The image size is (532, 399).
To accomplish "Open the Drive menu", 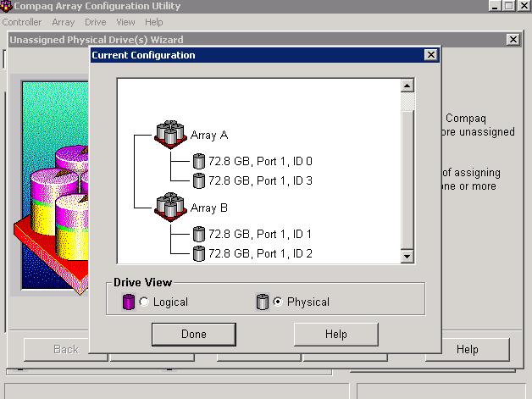I will pyautogui.click(x=96, y=22).
